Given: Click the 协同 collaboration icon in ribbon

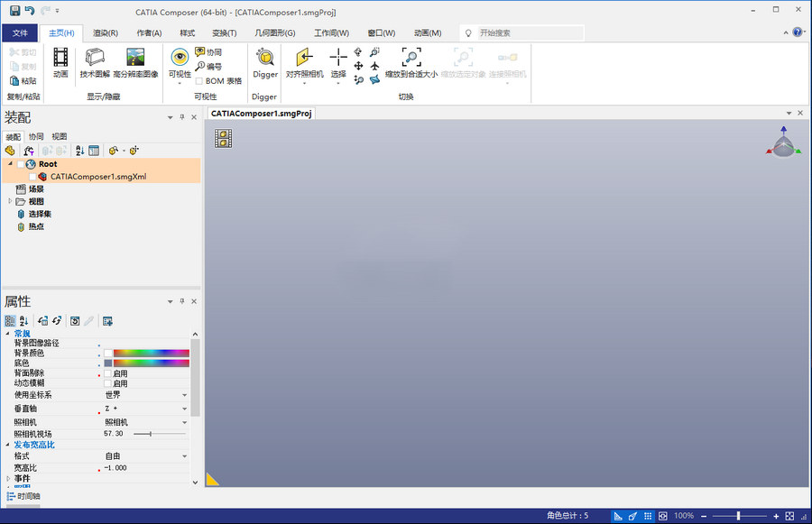Looking at the screenshot, I should (x=200, y=51).
